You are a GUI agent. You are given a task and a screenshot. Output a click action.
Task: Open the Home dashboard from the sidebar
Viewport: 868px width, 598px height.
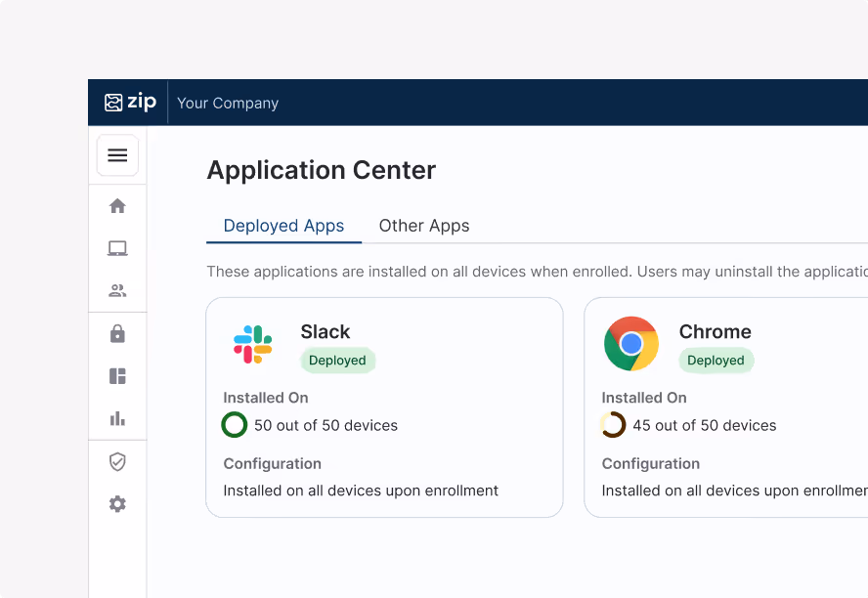pyautogui.click(x=117, y=206)
